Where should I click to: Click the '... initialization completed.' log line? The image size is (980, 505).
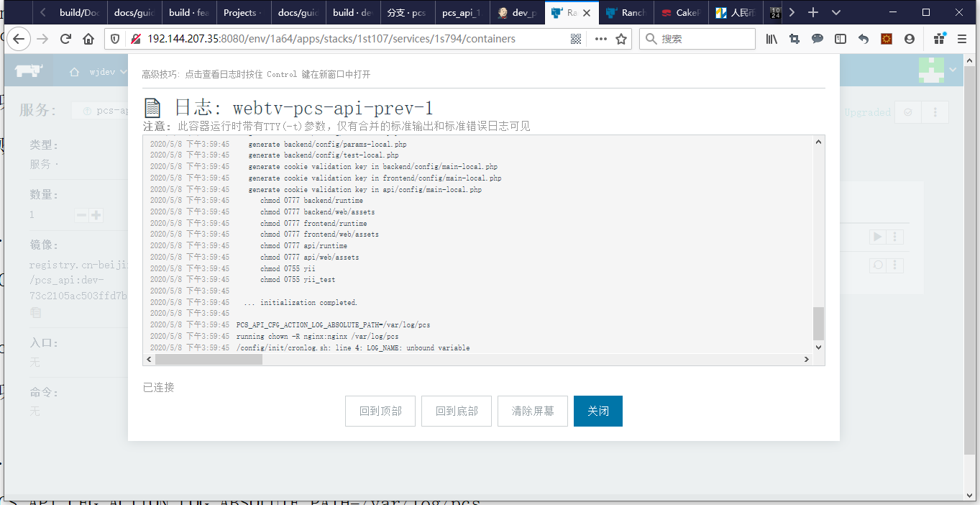[x=301, y=302]
